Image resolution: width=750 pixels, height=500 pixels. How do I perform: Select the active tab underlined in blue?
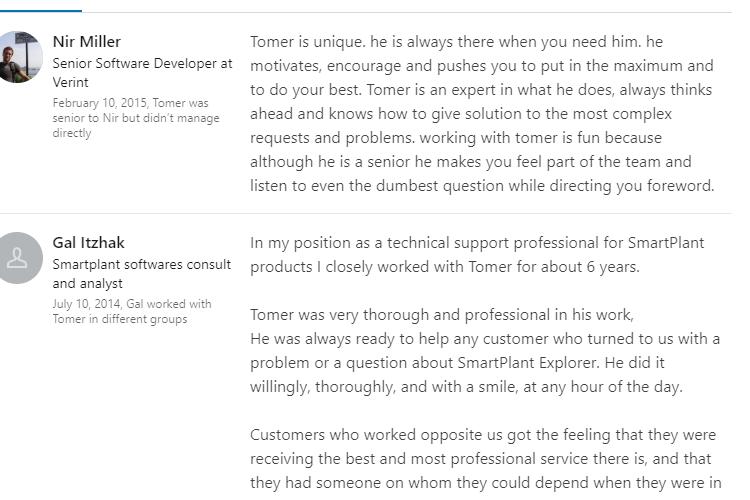pos(41,10)
